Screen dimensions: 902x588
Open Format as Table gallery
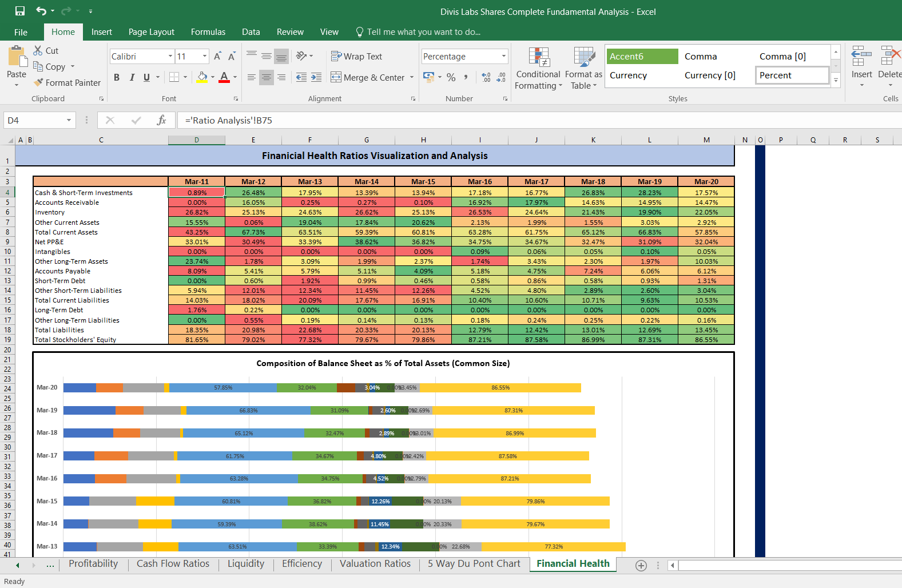[x=583, y=69]
